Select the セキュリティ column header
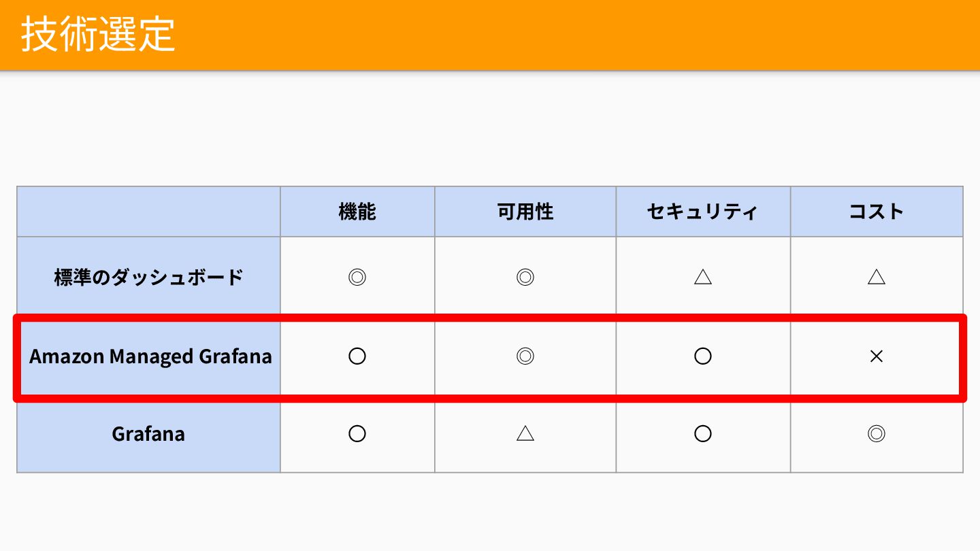Viewport: 980px width, 551px height. click(x=703, y=212)
